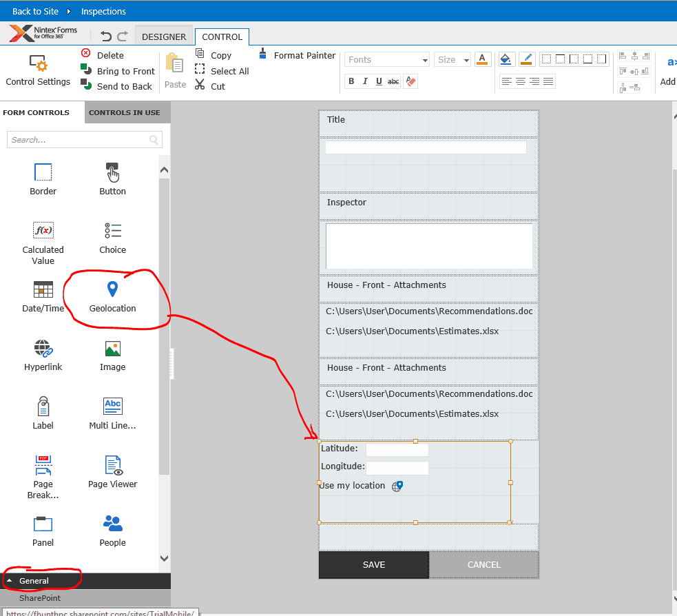Click the Nintex Forms logo
The height and width of the screenshot is (616, 677).
(43, 33)
